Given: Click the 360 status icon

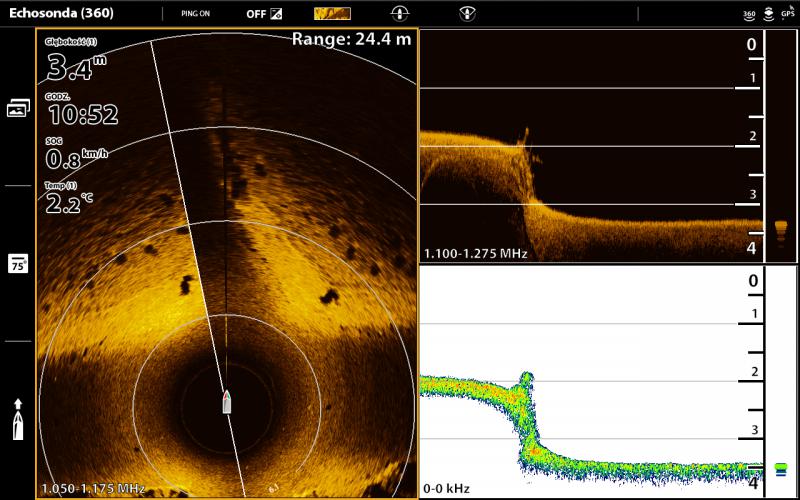Looking at the screenshot, I should pyautogui.click(x=749, y=14).
